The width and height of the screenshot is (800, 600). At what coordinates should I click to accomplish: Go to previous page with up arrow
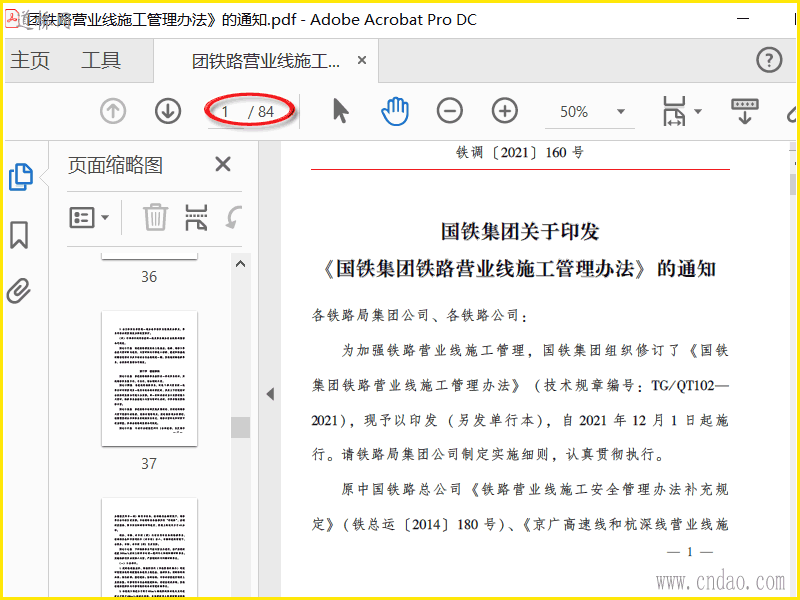point(113,111)
